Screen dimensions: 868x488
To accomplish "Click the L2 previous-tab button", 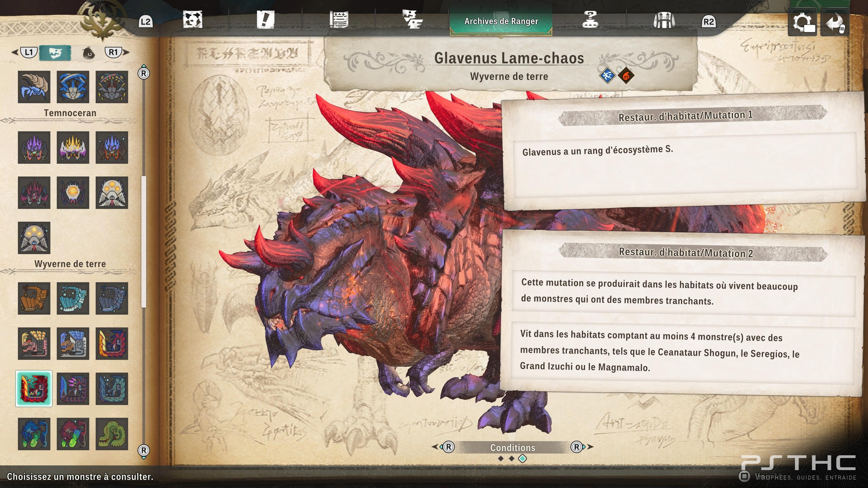I will (146, 22).
